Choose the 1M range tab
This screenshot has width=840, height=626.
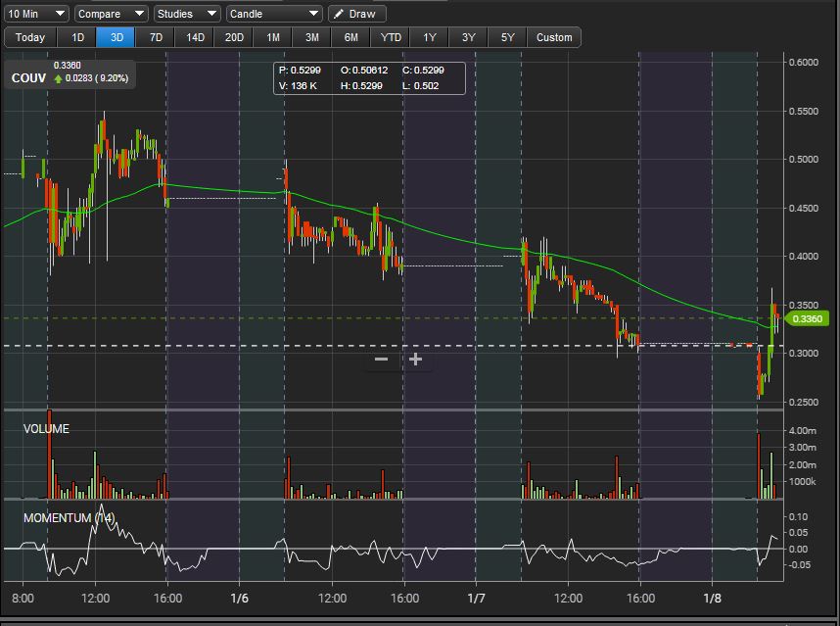click(273, 37)
